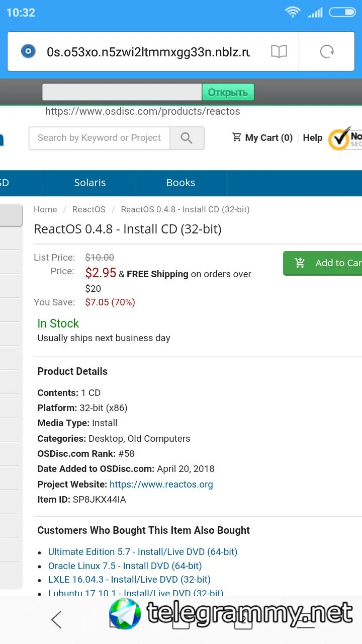
Task: Open Oracle Linux 7.5 DVD link
Action: pos(125,566)
